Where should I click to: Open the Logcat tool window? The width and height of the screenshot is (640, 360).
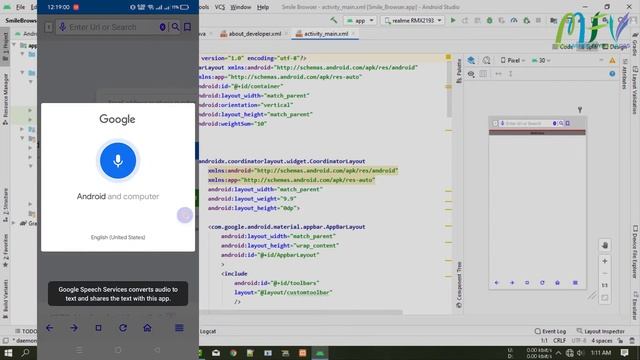pos(208,331)
